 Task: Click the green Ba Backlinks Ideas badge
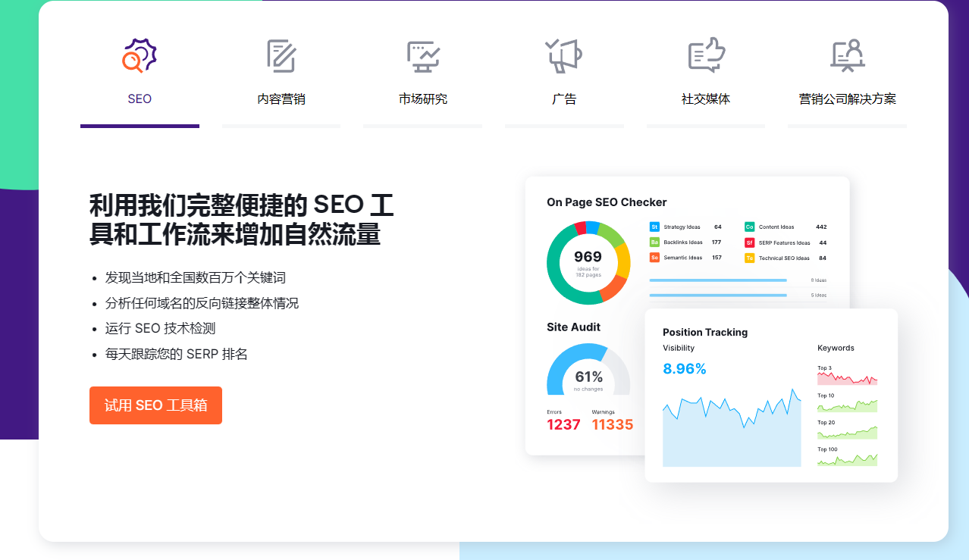[654, 242]
